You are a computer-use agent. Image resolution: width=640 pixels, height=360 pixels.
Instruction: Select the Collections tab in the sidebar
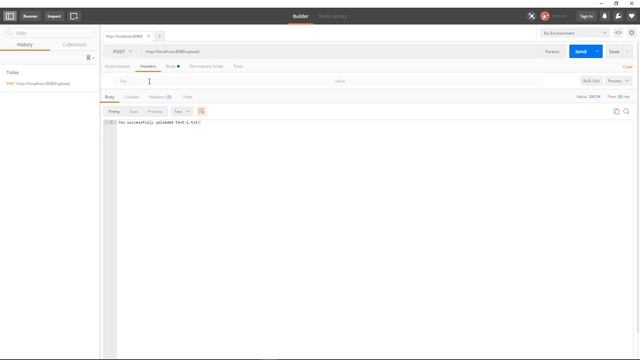tap(75, 44)
